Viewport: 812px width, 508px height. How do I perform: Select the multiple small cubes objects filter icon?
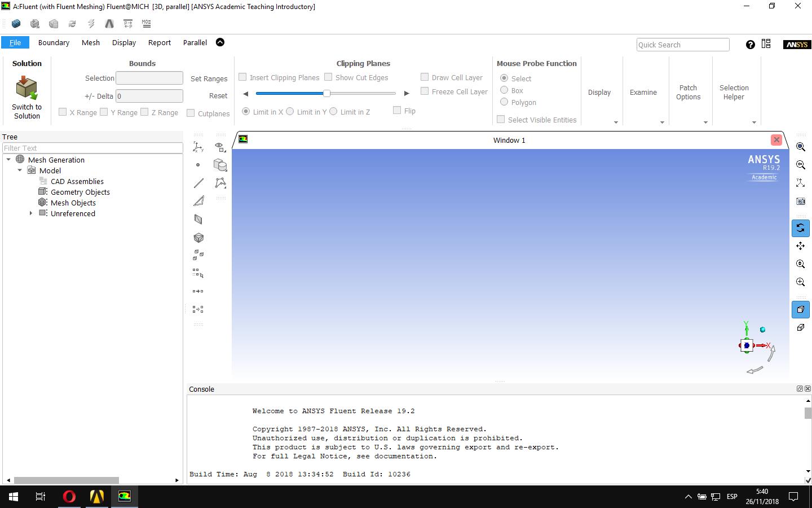pyautogui.click(x=198, y=255)
